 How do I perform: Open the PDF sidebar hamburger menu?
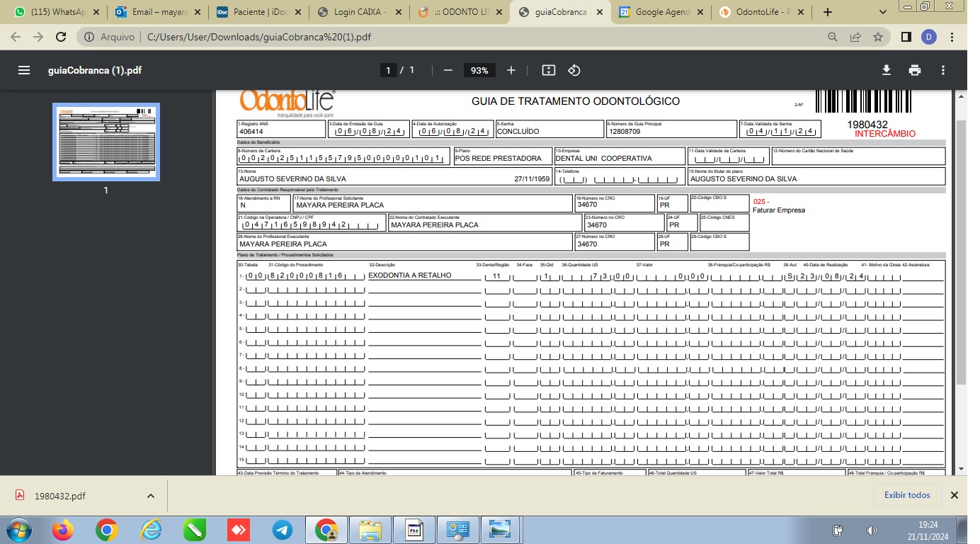pyautogui.click(x=24, y=70)
